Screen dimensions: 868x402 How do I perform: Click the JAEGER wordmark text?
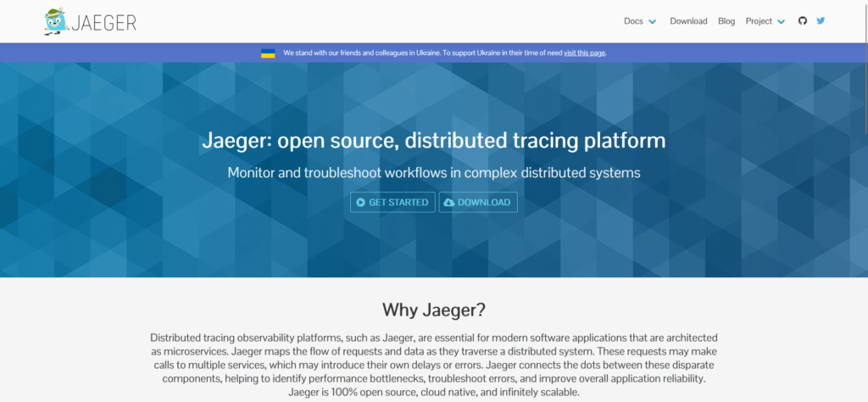pos(103,23)
